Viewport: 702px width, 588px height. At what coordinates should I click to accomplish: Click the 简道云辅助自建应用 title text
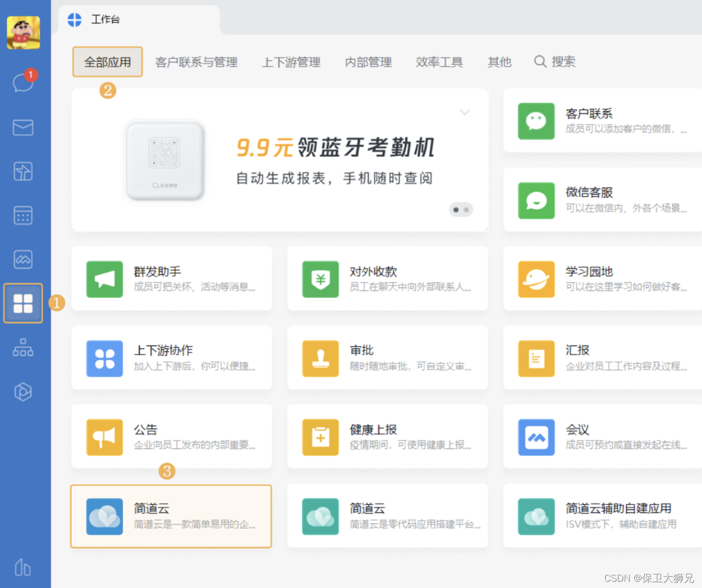click(x=618, y=509)
